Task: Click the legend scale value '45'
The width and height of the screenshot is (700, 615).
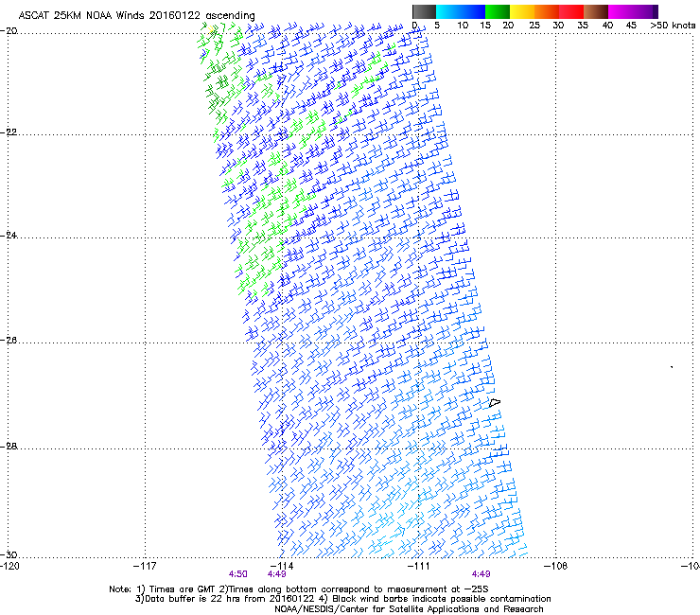Action: [x=631, y=26]
